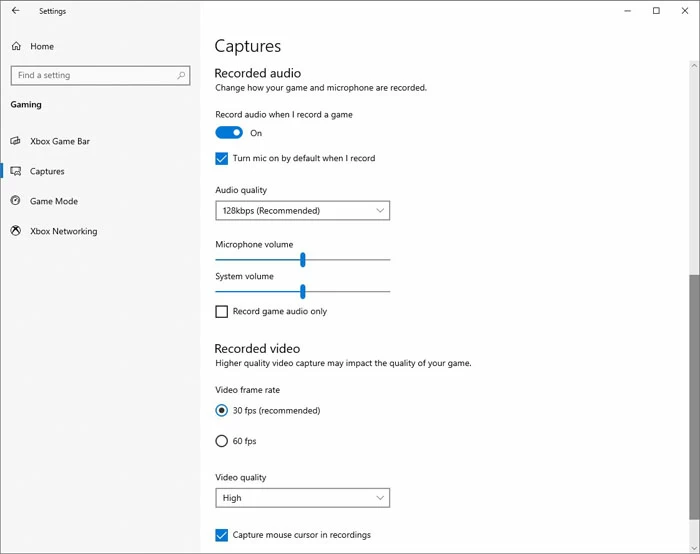Click the Game Mode icon
This screenshot has height=554, width=700.
(16, 201)
